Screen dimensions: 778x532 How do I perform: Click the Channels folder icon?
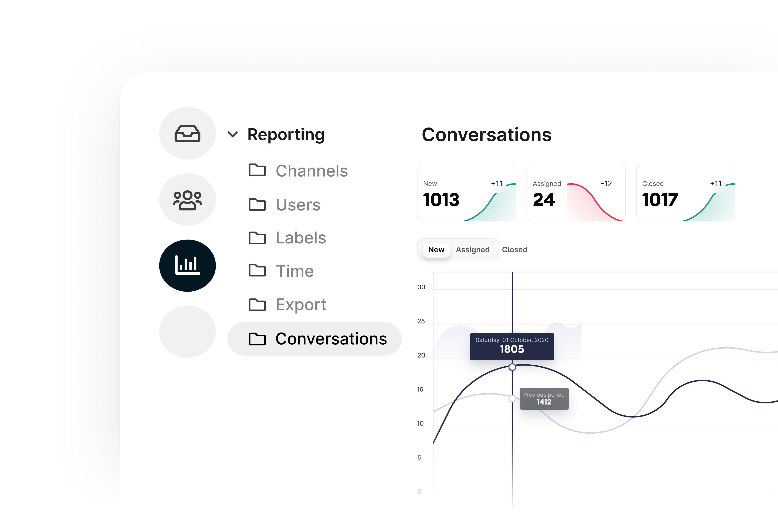(257, 170)
